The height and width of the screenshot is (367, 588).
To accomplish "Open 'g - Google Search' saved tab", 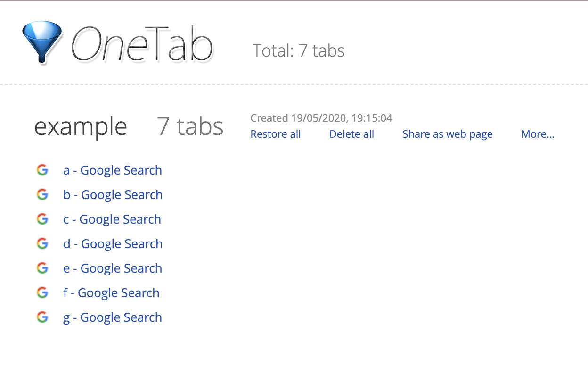I will [113, 317].
